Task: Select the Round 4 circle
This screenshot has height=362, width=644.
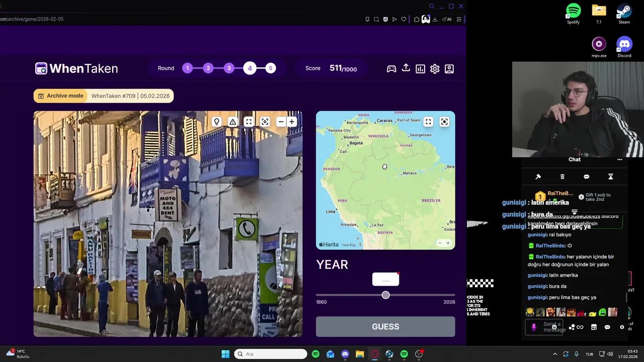Action: (x=250, y=68)
